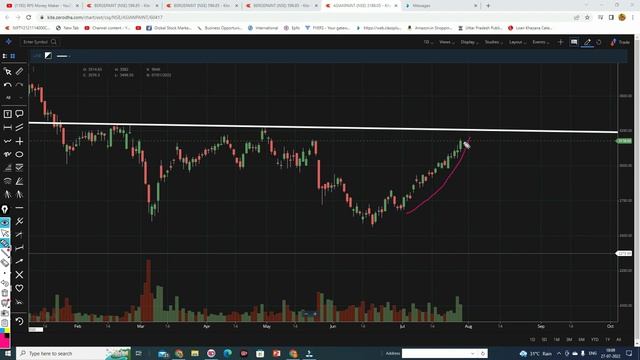Open the All tools filter dropdown
640x360 pixels.
(x=13, y=98)
